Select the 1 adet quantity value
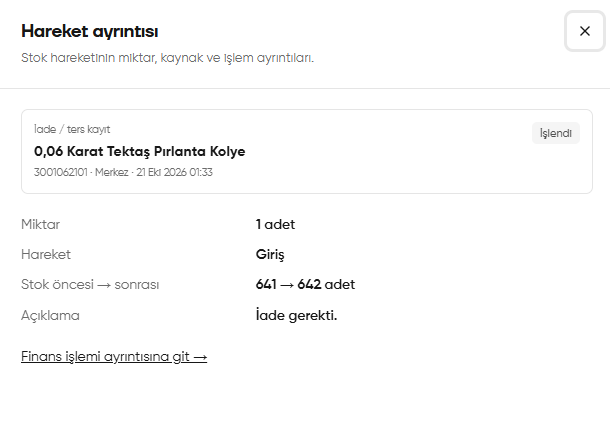This screenshot has height=442, width=610. pos(275,225)
